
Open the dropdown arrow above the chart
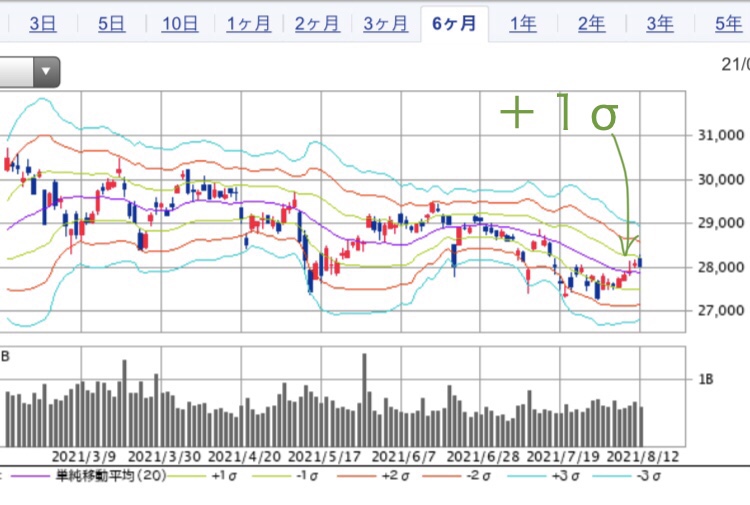tap(46, 72)
